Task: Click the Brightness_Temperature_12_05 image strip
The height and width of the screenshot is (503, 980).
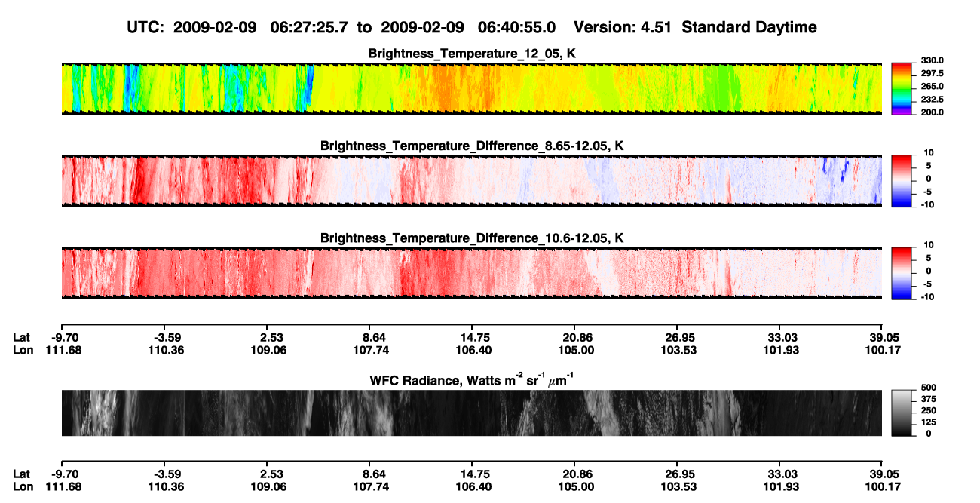Action: pyautogui.click(x=471, y=88)
